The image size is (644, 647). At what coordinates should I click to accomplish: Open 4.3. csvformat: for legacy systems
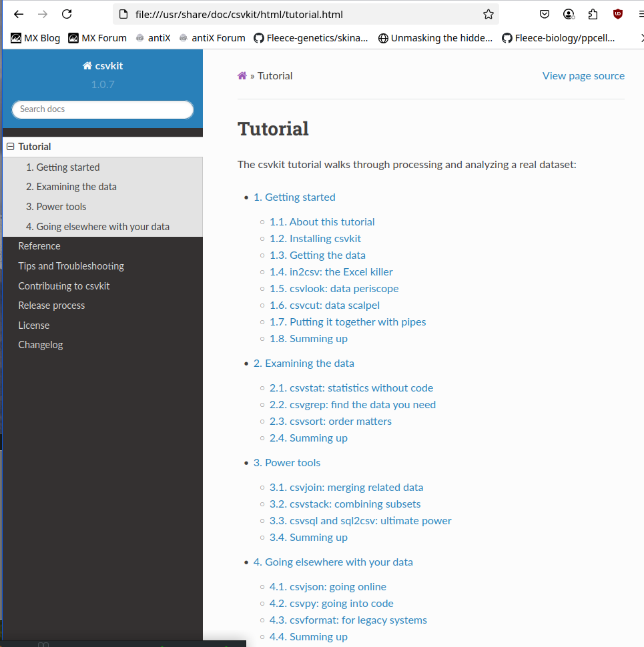(348, 620)
